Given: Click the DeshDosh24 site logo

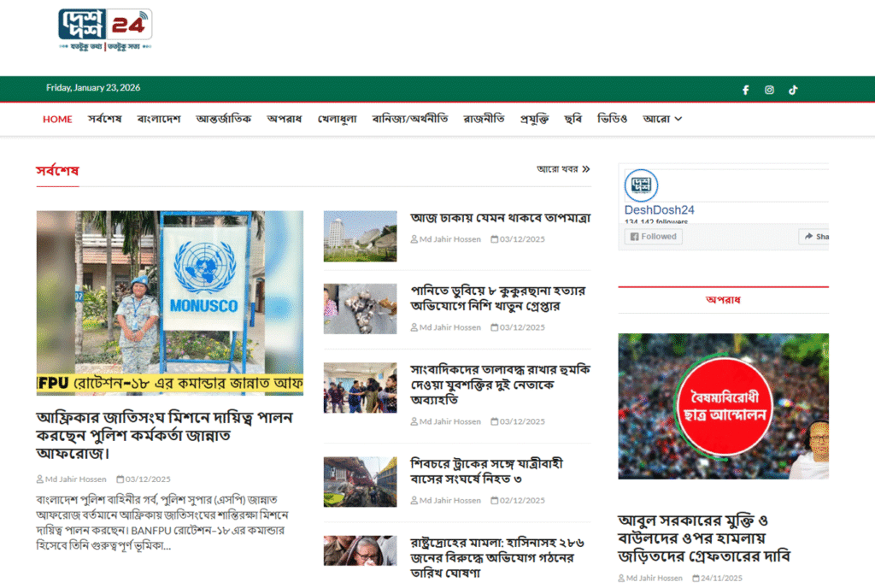Looking at the screenshot, I should tap(104, 30).
